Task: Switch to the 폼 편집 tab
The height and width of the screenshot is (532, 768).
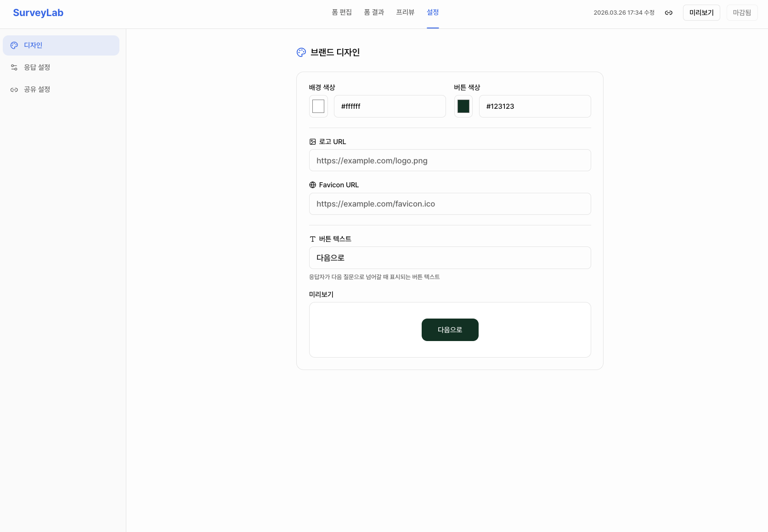Action: pyautogui.click(x=341, y=12)
